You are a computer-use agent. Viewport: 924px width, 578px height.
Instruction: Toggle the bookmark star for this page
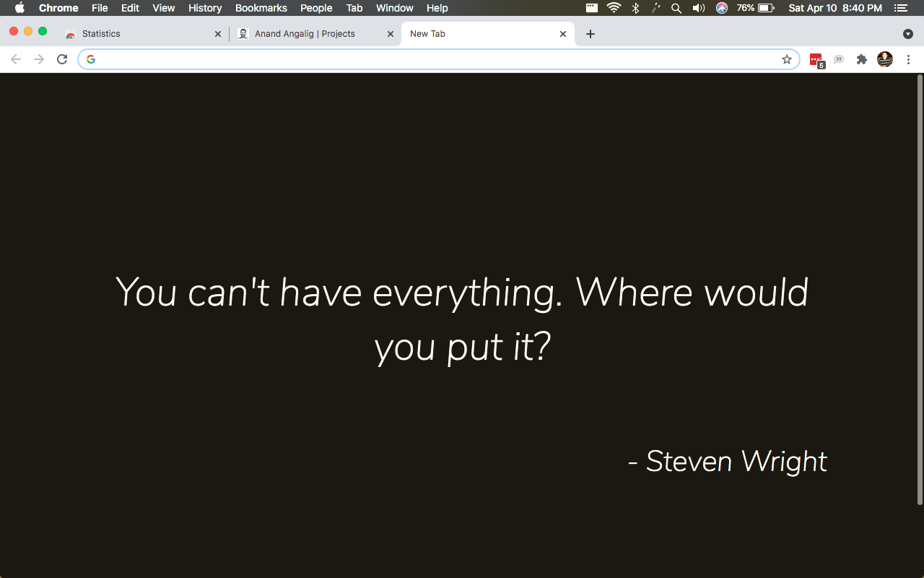click(x=786, y=59)
